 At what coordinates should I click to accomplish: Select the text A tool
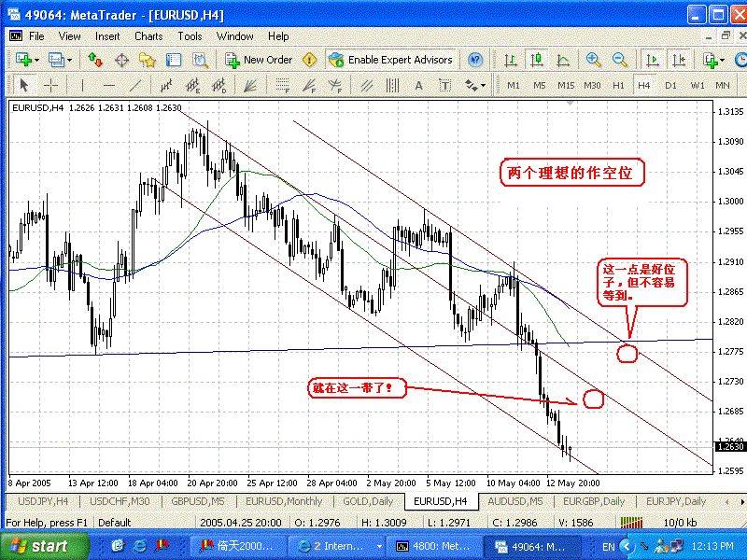click(418, 86)
